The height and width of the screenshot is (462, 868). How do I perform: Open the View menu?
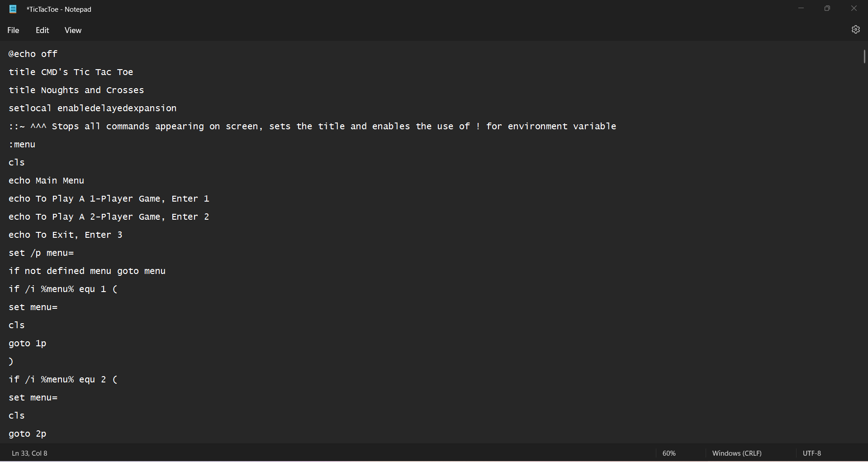point(73,30)
